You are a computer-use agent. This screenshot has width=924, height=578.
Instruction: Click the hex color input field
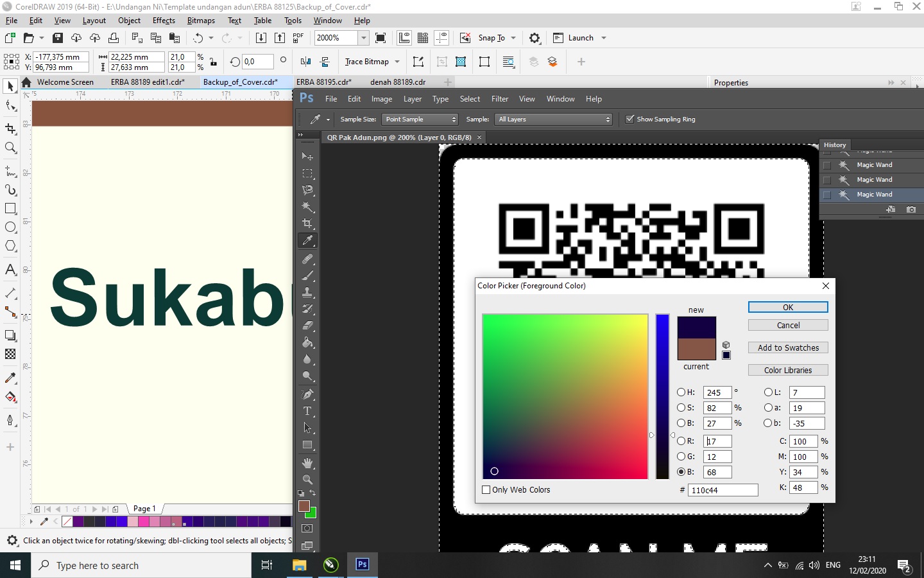pos(723,490)
